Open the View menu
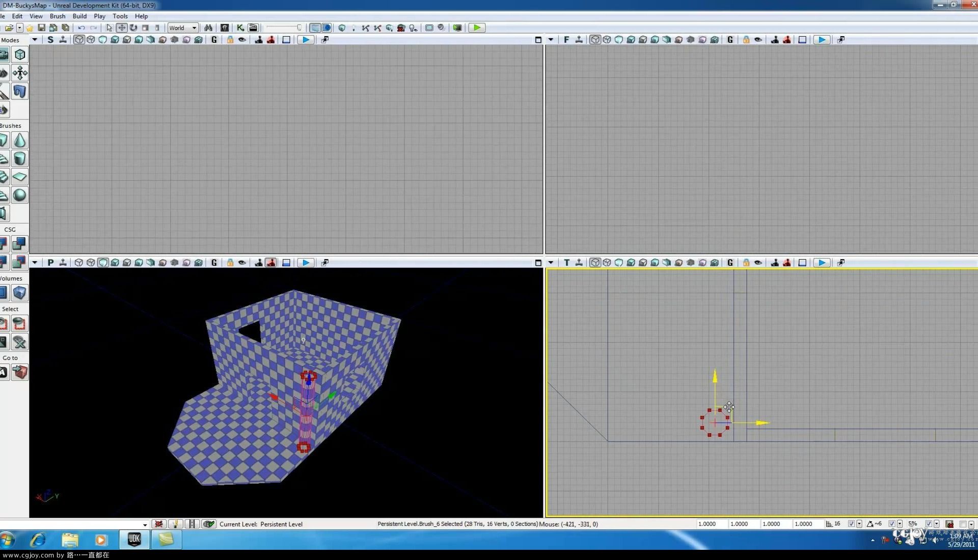The width and height of the screenshot is (978, 560). tap(36, 16)
